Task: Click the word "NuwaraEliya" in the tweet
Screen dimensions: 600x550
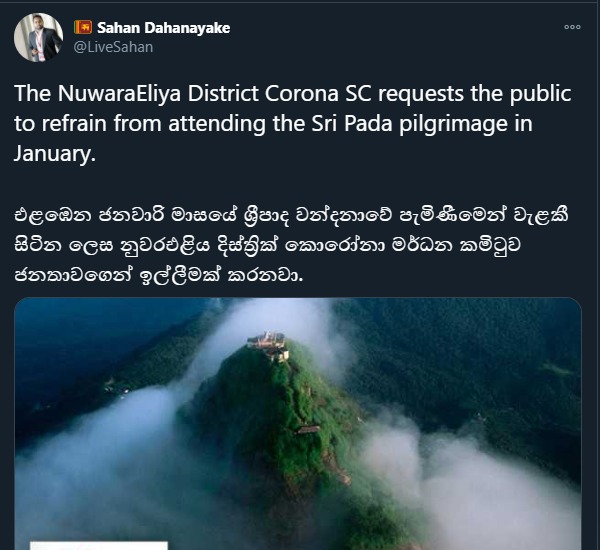Action: tap(119, 94)
